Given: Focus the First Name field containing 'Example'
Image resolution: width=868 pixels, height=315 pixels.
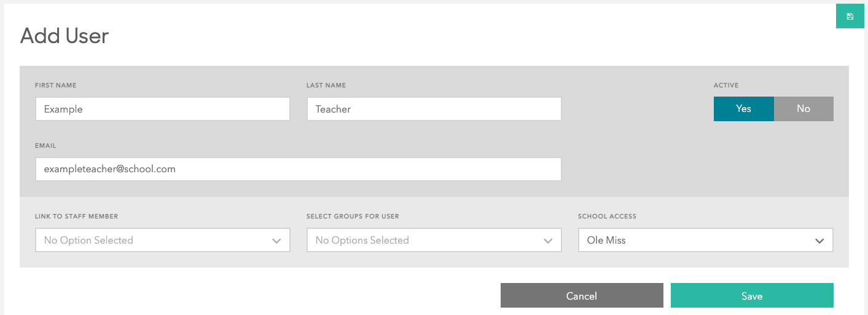Looking at the screenshot, I should [x=162, y=110].
